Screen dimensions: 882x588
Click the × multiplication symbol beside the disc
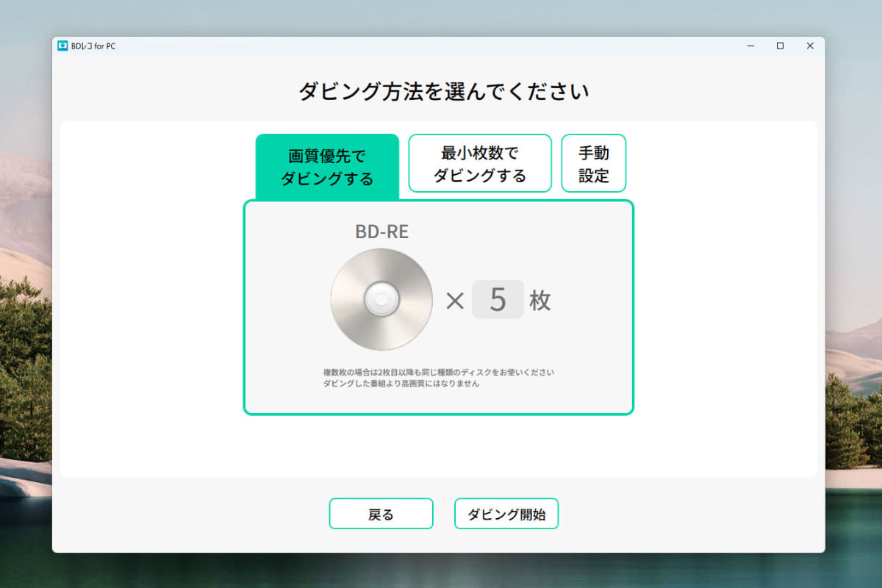tap(454, 300)
